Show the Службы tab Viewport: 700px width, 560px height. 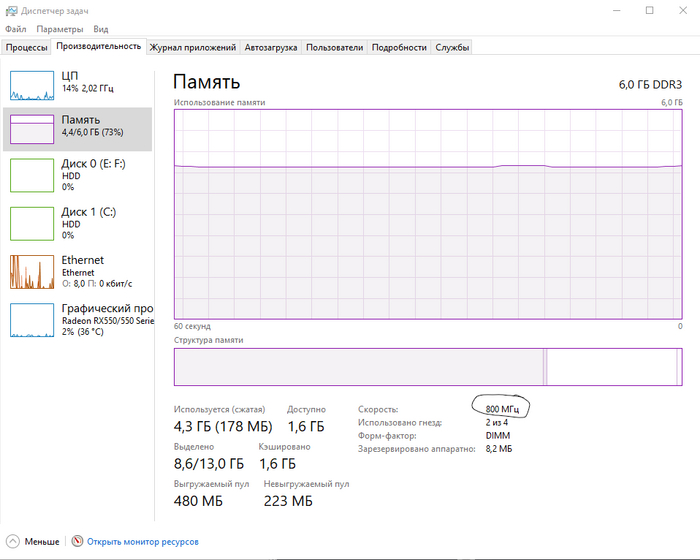[452, 47]
